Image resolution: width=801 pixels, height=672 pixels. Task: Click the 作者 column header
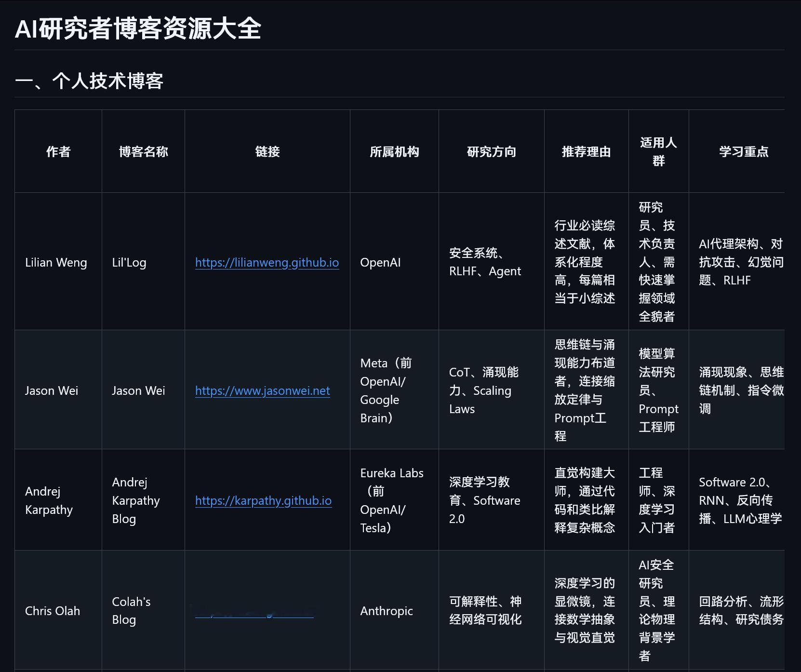tap(58, 151)
